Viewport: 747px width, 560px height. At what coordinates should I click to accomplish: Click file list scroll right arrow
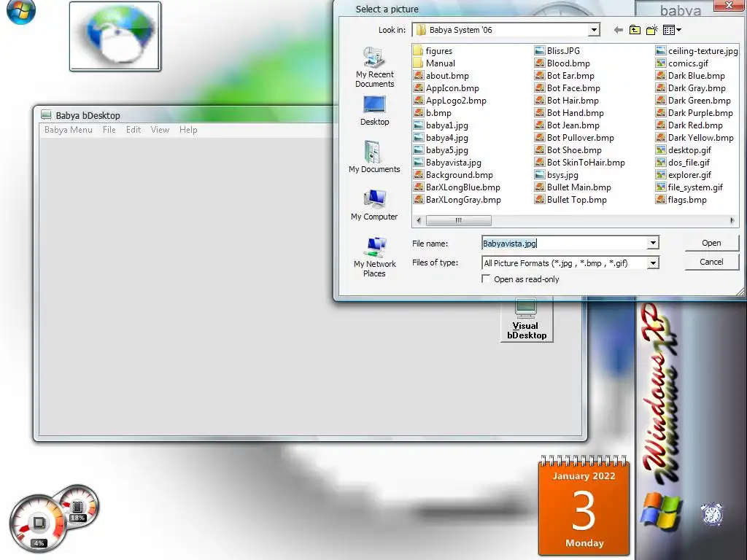[x=732, y=220]
